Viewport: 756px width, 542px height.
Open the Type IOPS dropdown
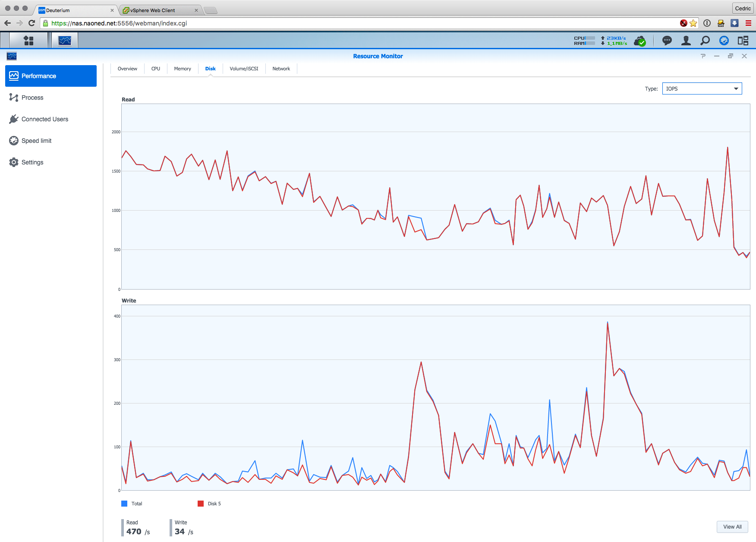[x=702, y=88]
